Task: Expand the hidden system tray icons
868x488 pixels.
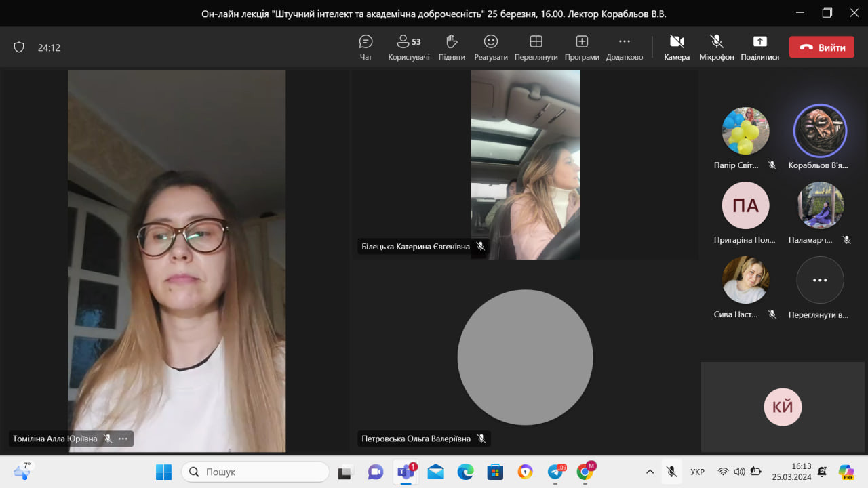Action: coord(650,472)
